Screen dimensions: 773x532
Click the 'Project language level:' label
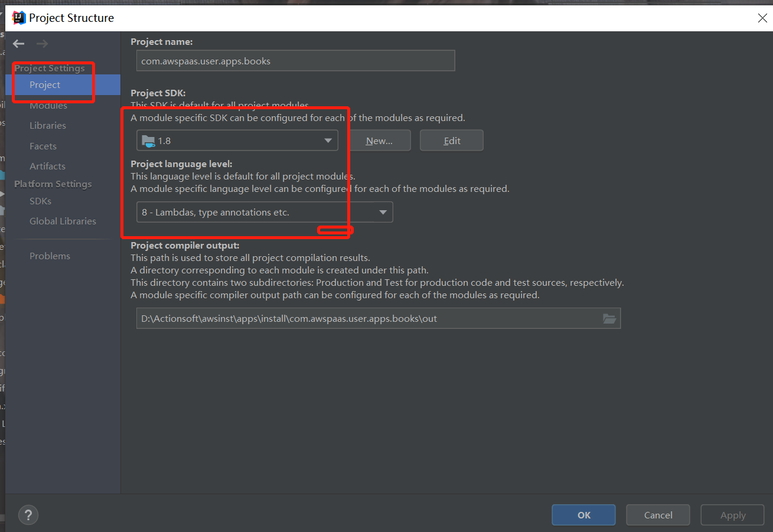point(181,164)
